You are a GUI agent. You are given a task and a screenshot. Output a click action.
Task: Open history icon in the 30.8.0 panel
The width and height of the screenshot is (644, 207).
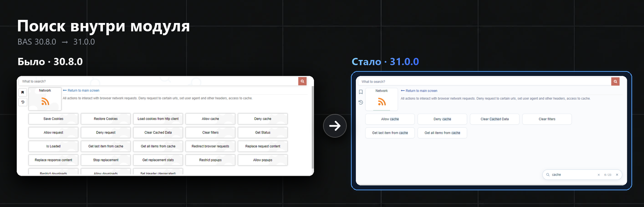[x=23, y=102]
